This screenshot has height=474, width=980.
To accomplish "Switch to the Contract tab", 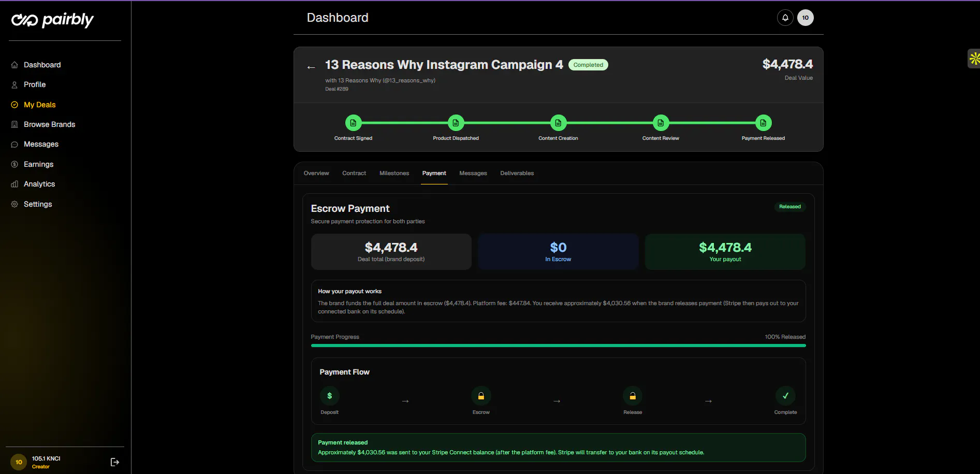I will [354, 173].
